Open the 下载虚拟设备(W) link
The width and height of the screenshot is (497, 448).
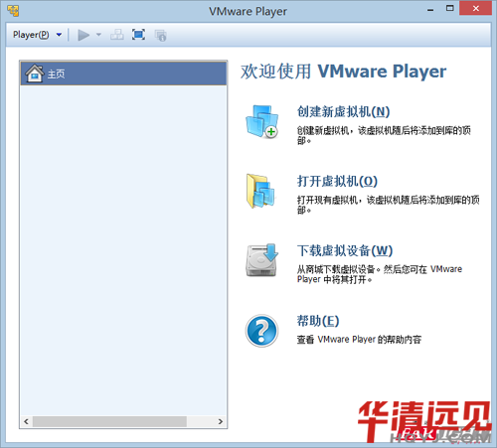pyautogui.click(x=345, y=250)
